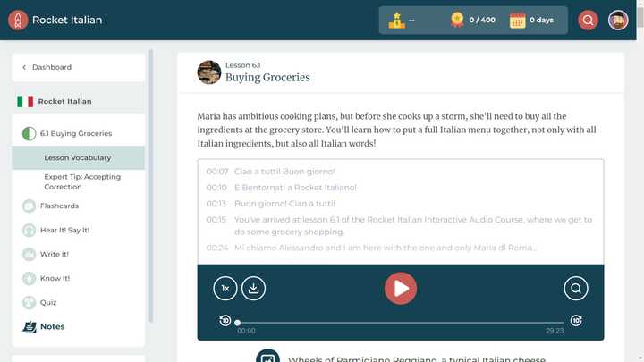644x362 pixels.
Task: Open the user profile avatar
Action: pyautogui.click(x=618, y=20)
